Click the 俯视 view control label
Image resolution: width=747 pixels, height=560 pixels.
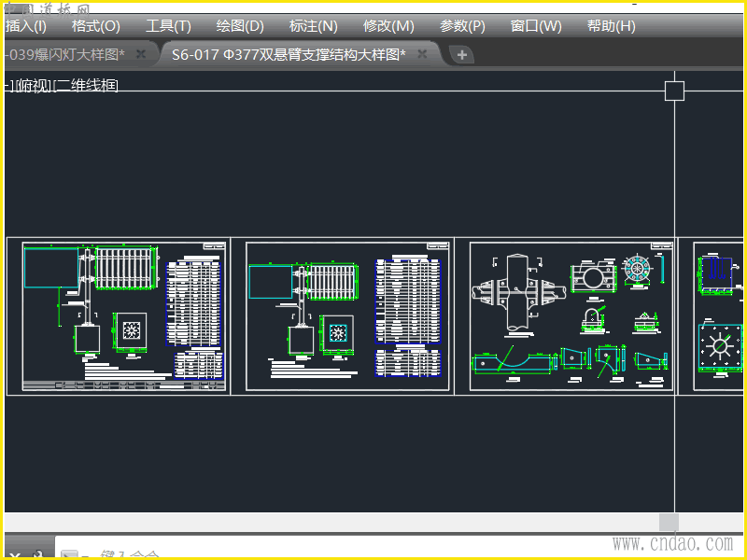click(x=33, y=86)
